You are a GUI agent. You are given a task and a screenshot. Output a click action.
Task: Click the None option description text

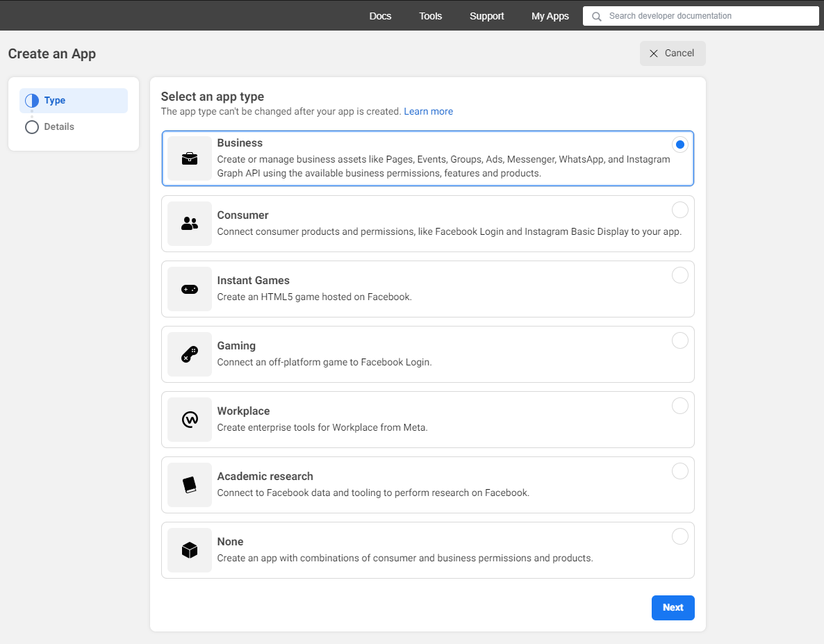click(405, 558)
